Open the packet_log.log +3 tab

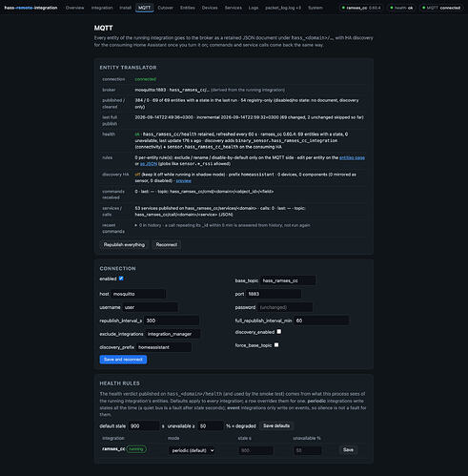pyautogui.click(x=283, y=8)
